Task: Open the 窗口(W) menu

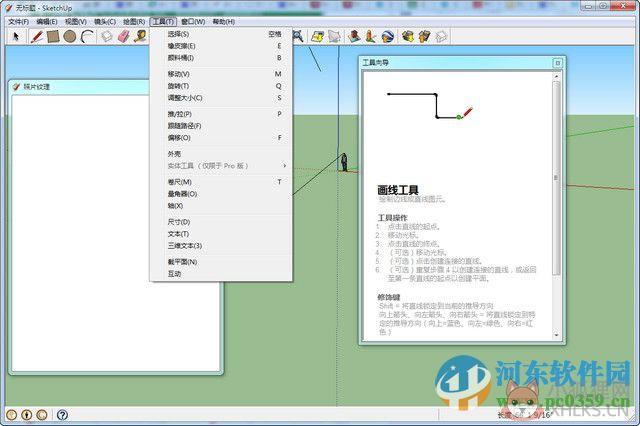Action: point(193,21)
